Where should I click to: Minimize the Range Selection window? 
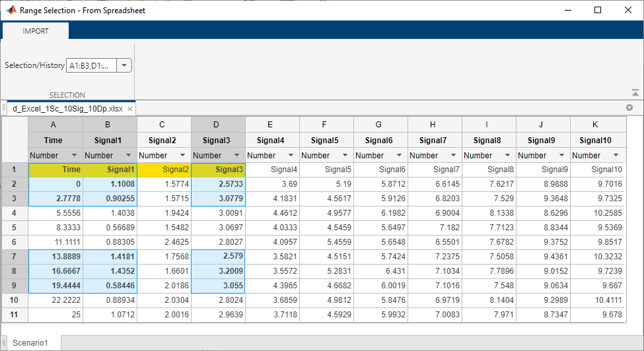(x=567, y=11)
